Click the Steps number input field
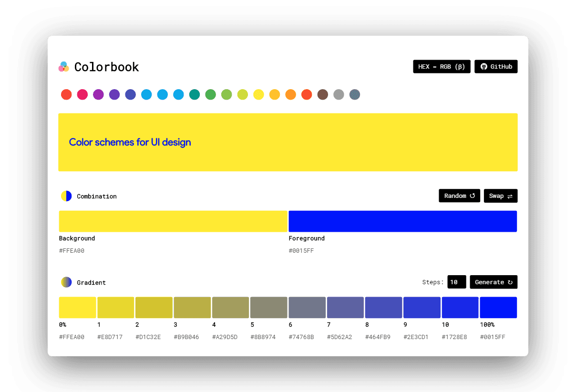Screen dimensions: 576x392 click(456, 282)
